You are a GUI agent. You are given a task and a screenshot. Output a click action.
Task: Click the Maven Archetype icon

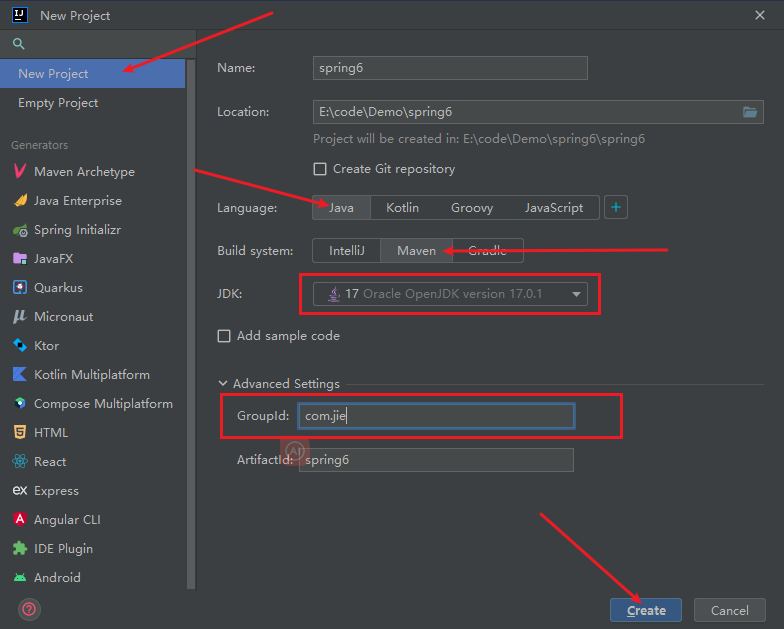tap(20, 172)
